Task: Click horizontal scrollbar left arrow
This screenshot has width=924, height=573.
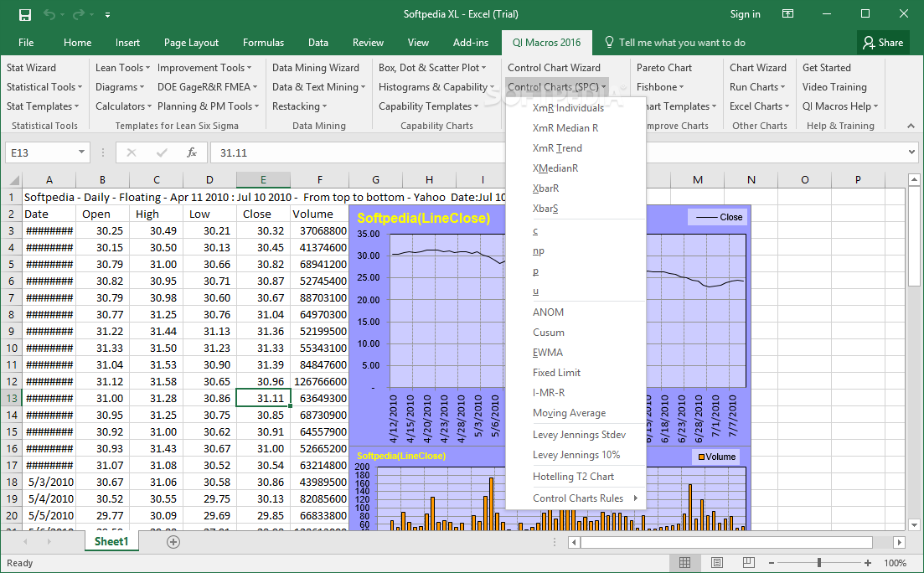Action: (x=574, y=542)
